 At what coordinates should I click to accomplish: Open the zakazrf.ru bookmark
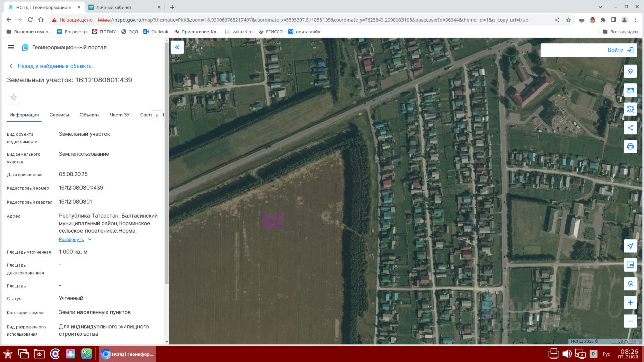(239, 32)
